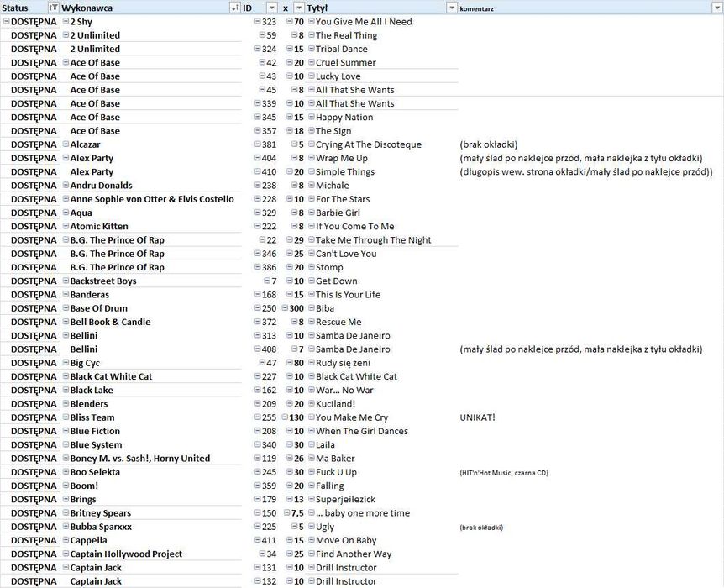The width and height of the screenshot is (724, 588).
Task: Collapse the 2 Unlimited artist group
Action: pyautogui.click(x=66, y=35)
